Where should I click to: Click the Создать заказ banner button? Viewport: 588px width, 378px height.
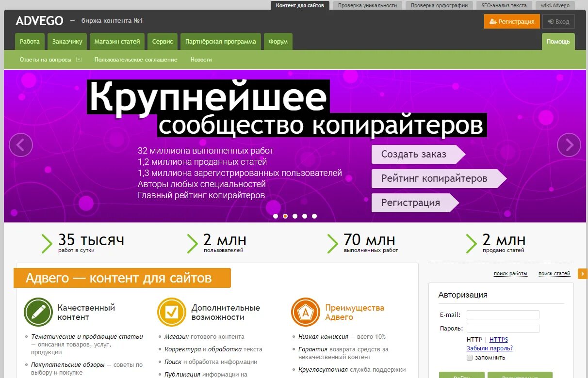pos(418,154)
